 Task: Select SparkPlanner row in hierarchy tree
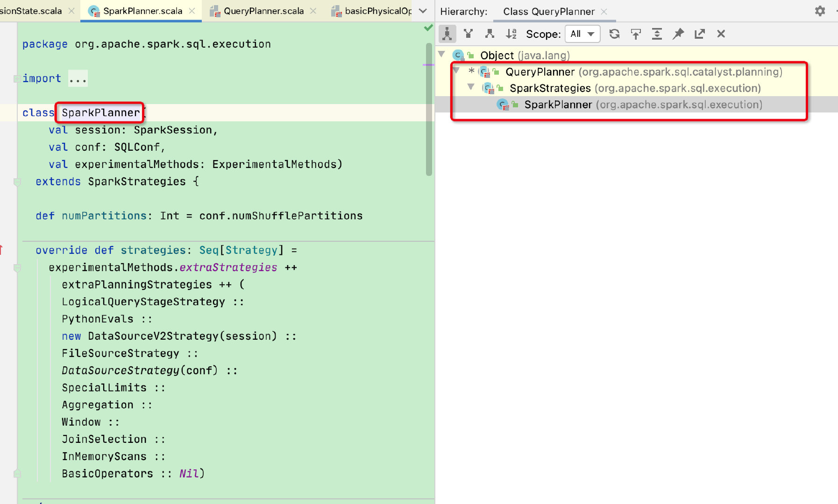click(x=636, y=105)
